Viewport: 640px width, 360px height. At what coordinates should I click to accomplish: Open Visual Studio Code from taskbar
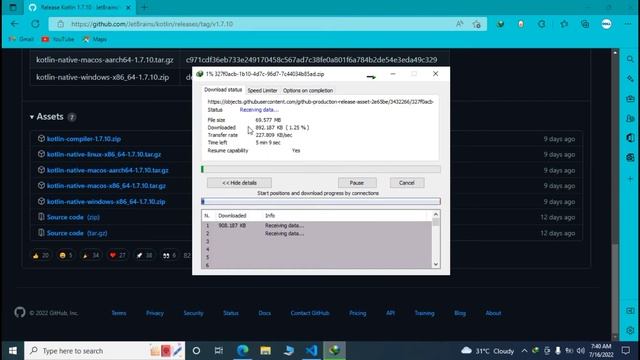311,351
